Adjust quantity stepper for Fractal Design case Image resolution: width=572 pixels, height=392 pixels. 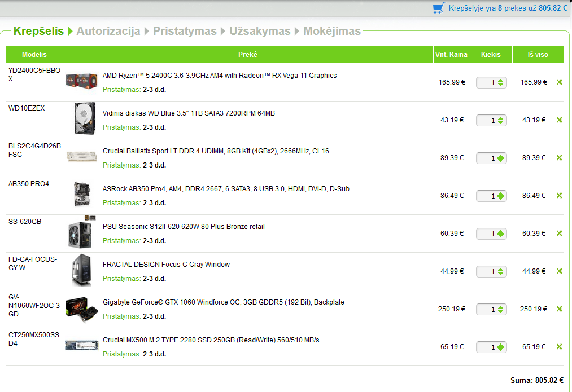(x=500, y=271)
